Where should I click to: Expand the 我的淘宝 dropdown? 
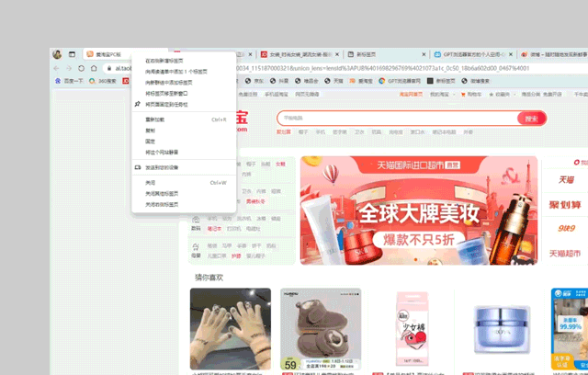tap(454, 95)
